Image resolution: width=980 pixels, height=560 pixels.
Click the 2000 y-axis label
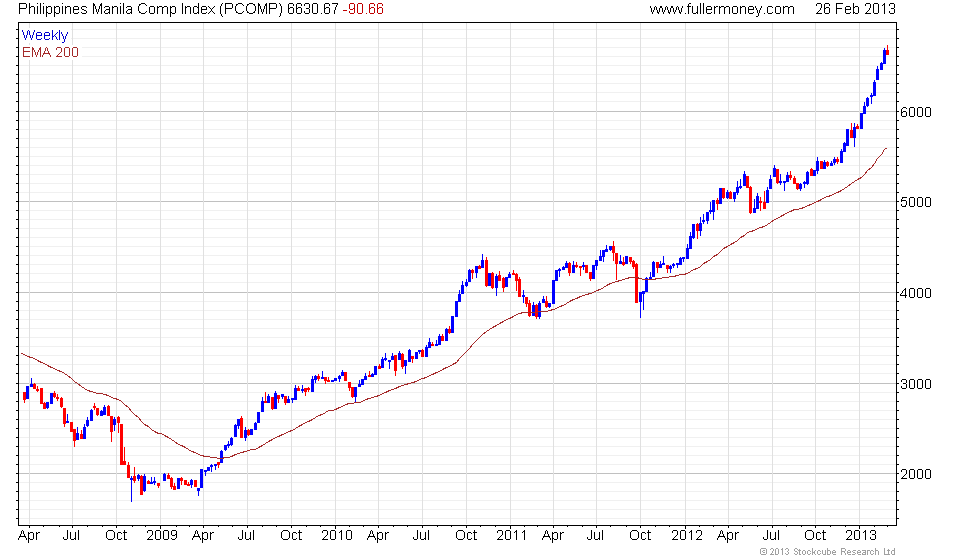916,474
